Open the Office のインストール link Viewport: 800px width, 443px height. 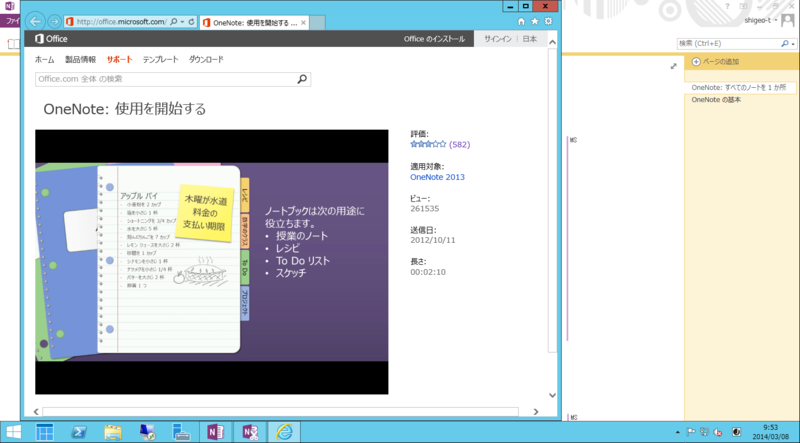[x=434, y=39]
